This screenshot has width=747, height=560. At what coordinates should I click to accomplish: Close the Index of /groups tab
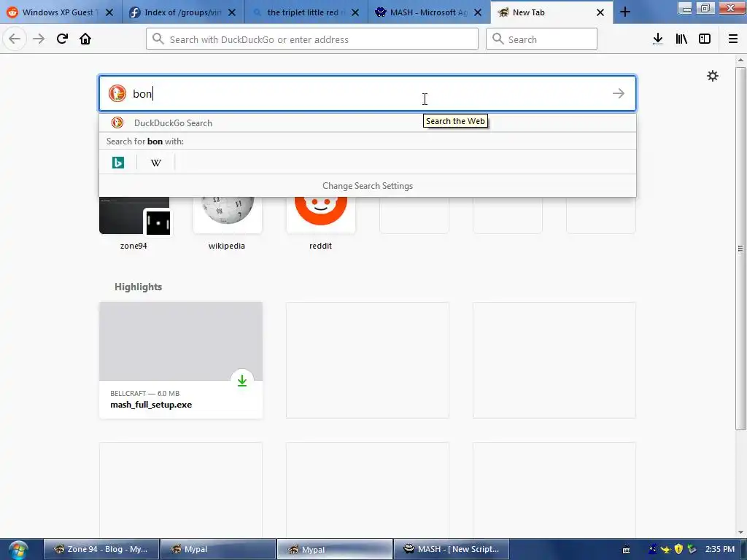tap(232, 12)
